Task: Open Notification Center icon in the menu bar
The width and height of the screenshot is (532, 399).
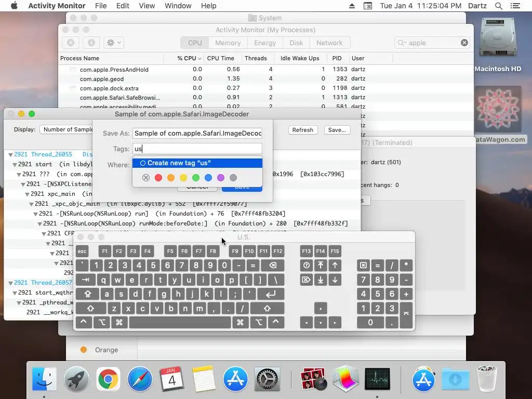Action: 515,6
